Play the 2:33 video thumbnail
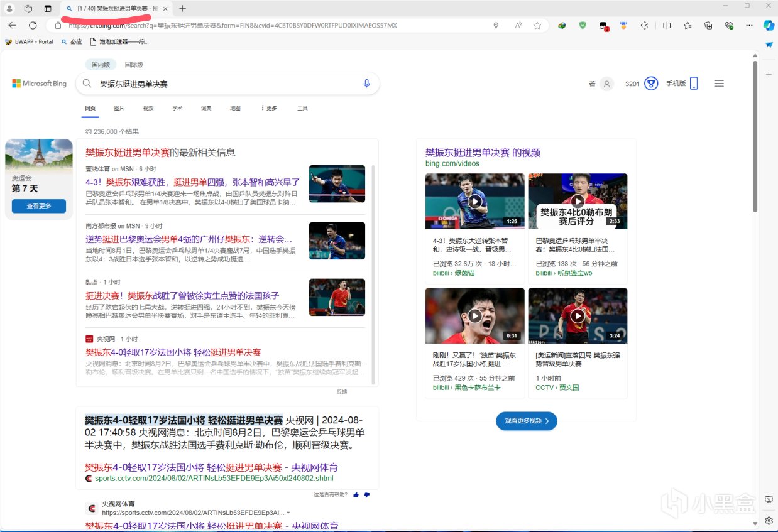The image size is (778, 532). point(578,201)
